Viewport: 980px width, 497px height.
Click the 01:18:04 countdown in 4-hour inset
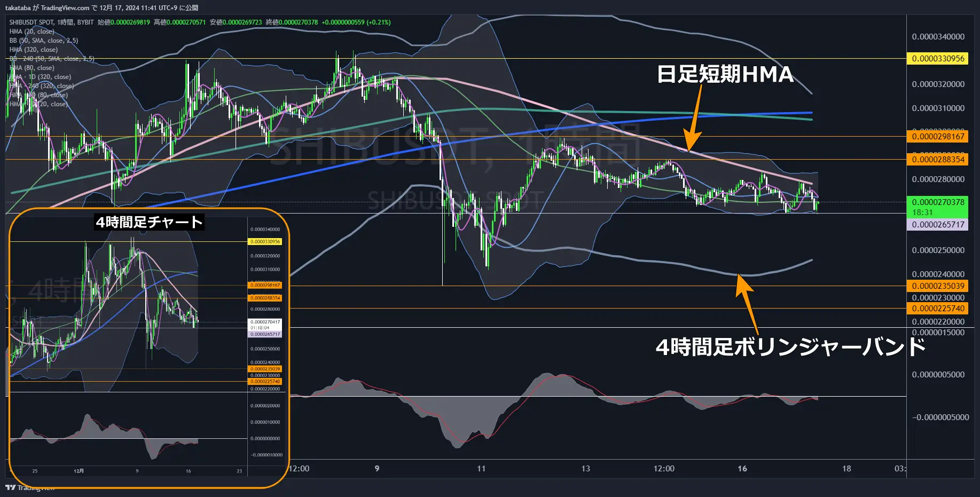coord(260,328)
